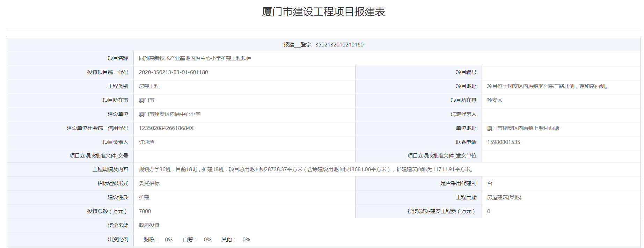This screenshot has width=644, height=248.
Task: Click the 出资比例 label
Action: [118, 240]
